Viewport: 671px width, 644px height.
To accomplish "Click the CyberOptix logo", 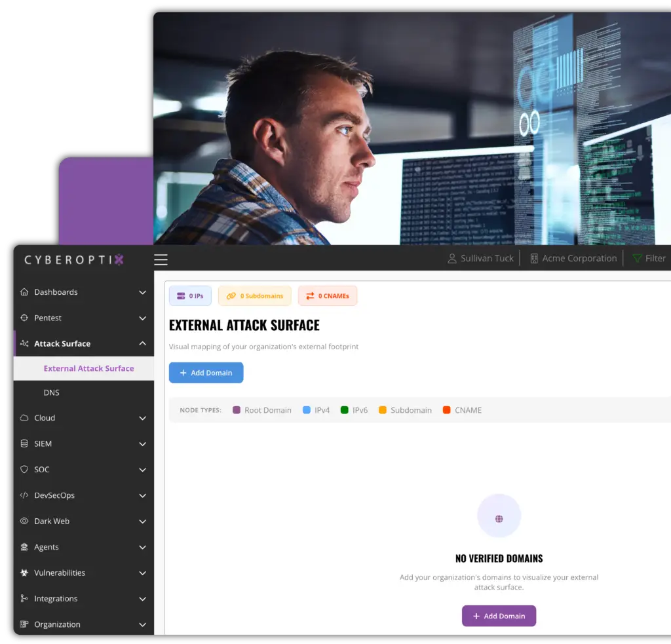I will tap(74, 259).
